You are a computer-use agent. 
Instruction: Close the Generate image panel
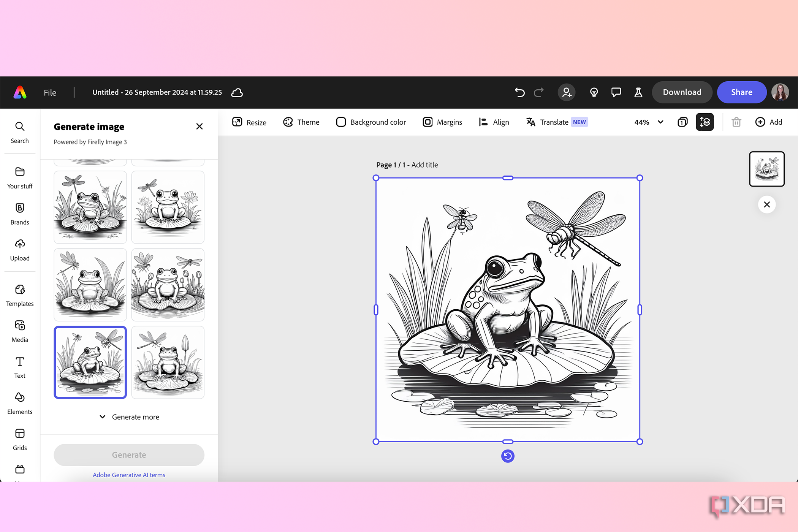coord(199,127)
